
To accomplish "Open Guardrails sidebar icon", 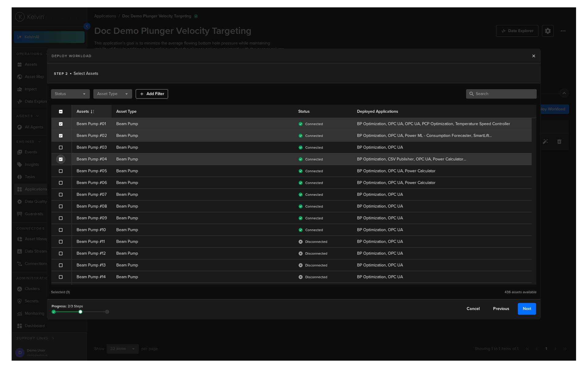I will click(20, 214).
